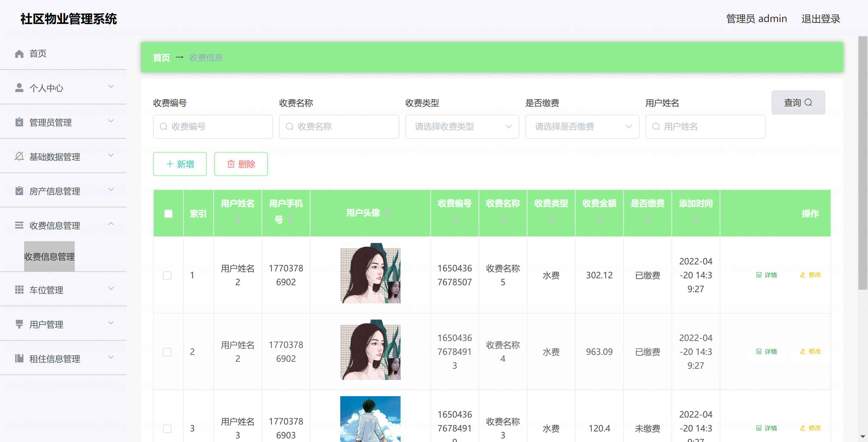Image resolution: width=868 pixels, height=442 pixels.
Task: Click into the 用户姓名 input field
Action: [x=705, y=126]
